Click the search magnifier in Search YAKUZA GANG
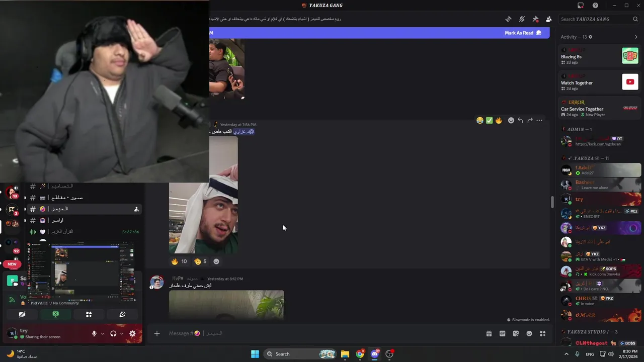 click(x=635, y=19)
